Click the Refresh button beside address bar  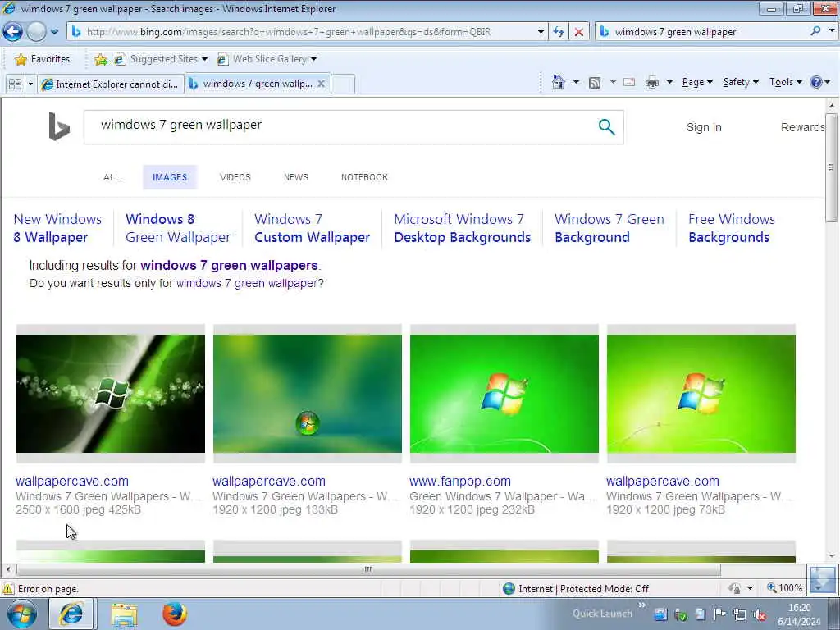(559, 32)
